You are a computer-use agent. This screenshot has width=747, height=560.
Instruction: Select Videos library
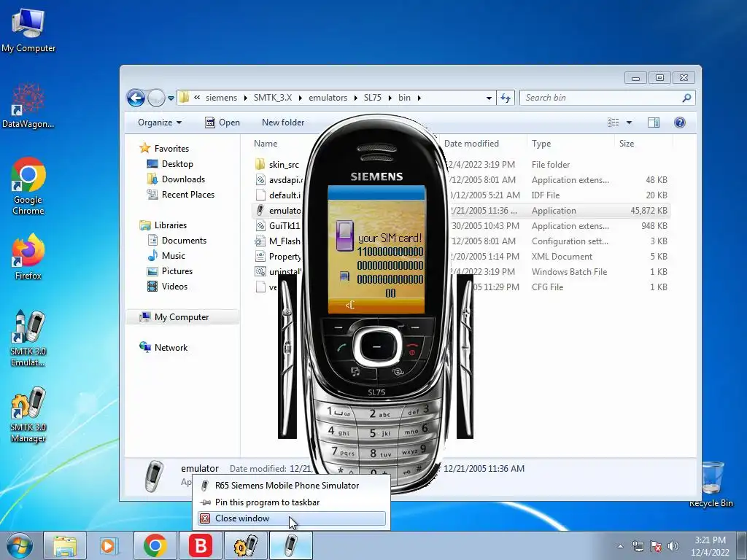coord(167,287)
